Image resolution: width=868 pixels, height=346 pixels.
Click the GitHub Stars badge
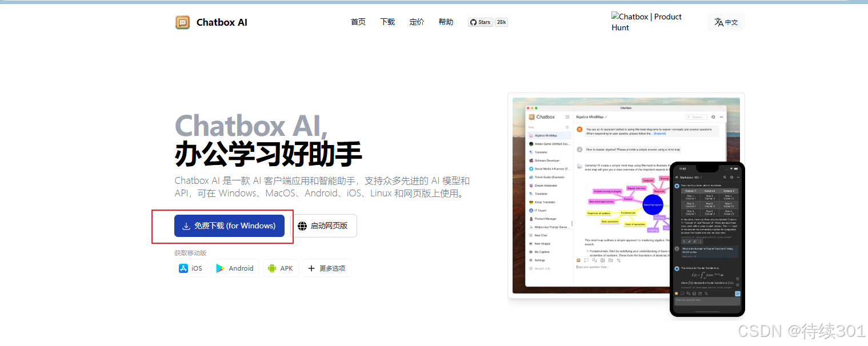[x=481, y=22]
